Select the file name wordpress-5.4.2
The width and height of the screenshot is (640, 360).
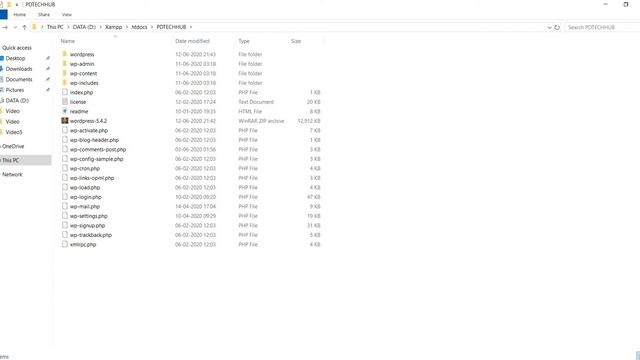[x=88, y=121]
